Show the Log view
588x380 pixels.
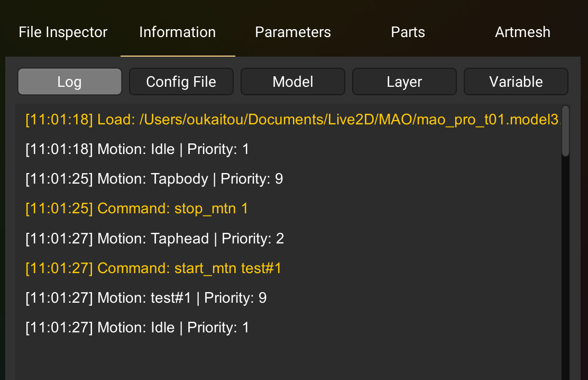pos(69,82)
